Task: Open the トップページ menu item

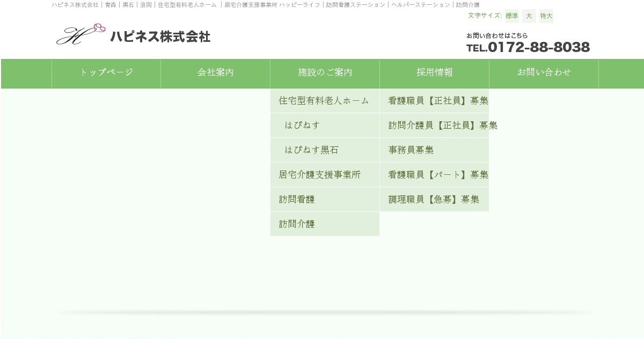Action: pyautogui.click(x=106, y=73)
